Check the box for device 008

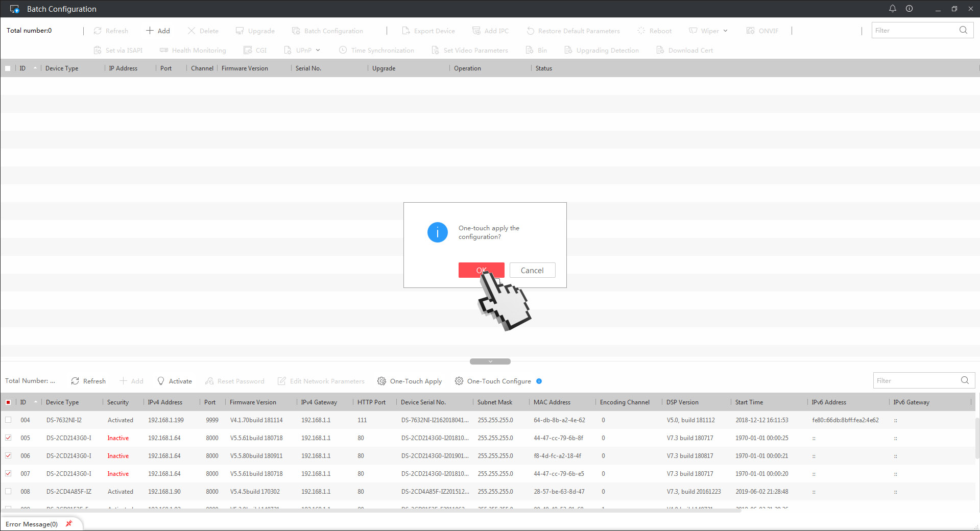[x=8, y=491]
